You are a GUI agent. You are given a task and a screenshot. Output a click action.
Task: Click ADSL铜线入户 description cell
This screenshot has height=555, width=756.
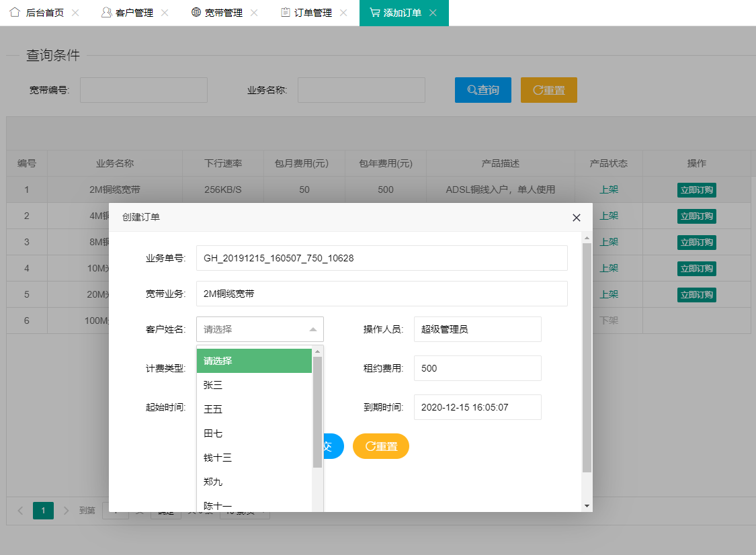point(501,189)
